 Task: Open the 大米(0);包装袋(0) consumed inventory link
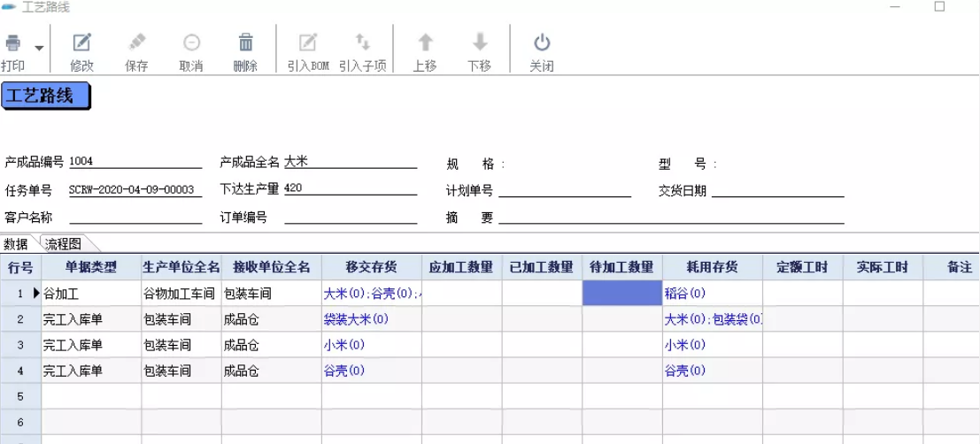click(714, 319)
